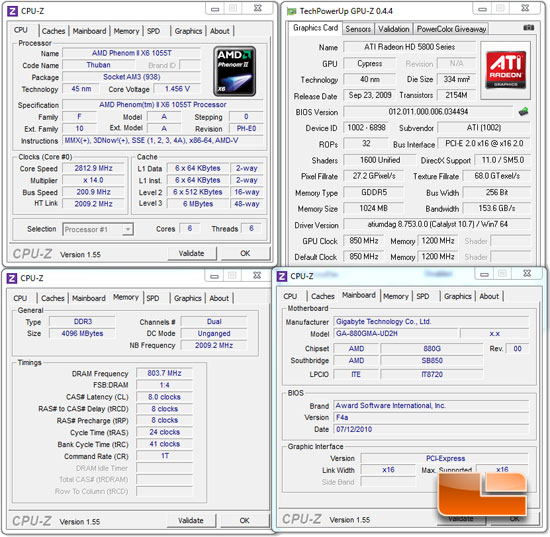Open Graphics tab in top CPU-Z window
Screen dimensions: 550x537
point(188,31)
